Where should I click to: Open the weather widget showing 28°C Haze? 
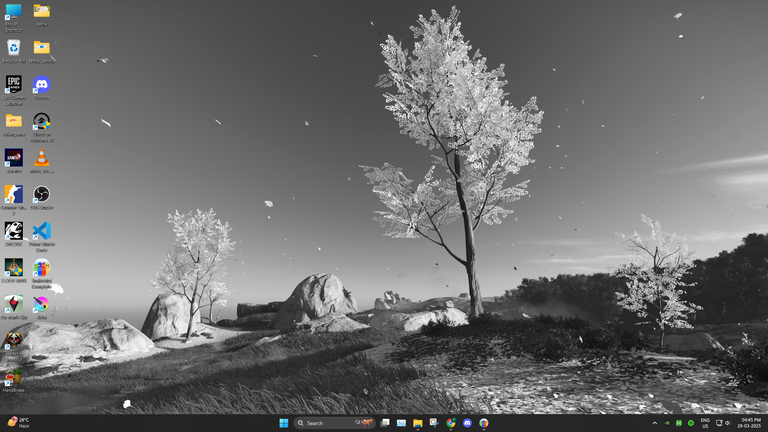click(19, 423)
